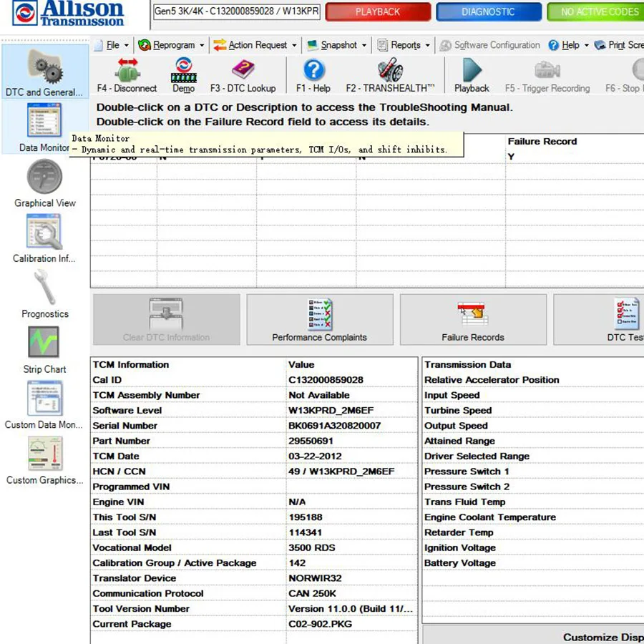The height and width of the screenshot is (644, 644).
Task: Open DTC and General sidebar icon
Action: click(x=45, y=72)
